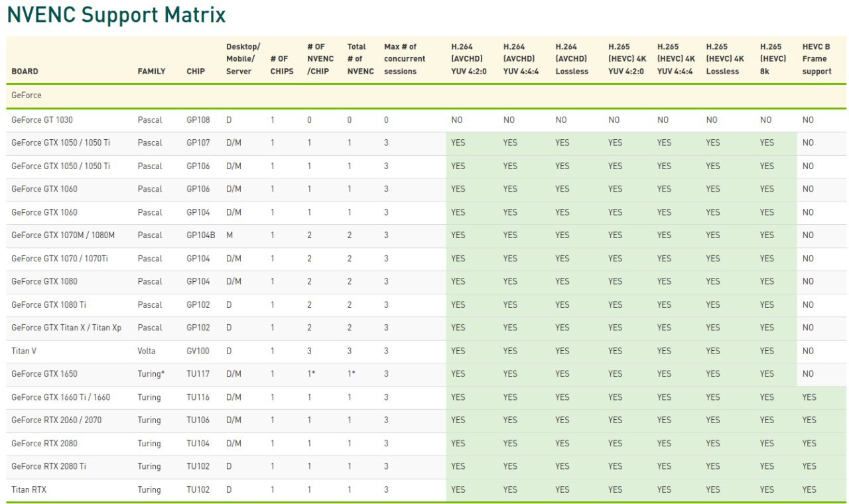Click HEVC B Frame YES in RTX 2080 row
The width and height of the screenshot is (849, 504).
809,443
